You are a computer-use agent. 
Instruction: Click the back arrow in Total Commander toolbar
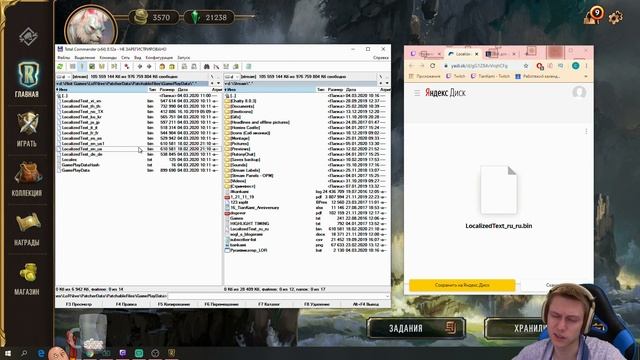(140, 67)
